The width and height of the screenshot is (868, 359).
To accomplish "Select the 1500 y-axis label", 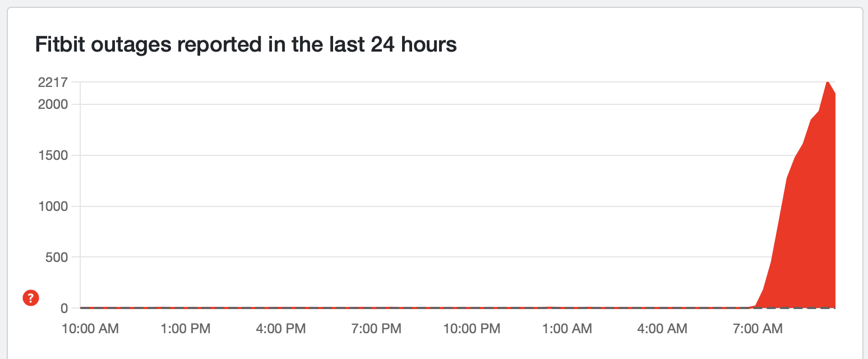I will 53,155.
